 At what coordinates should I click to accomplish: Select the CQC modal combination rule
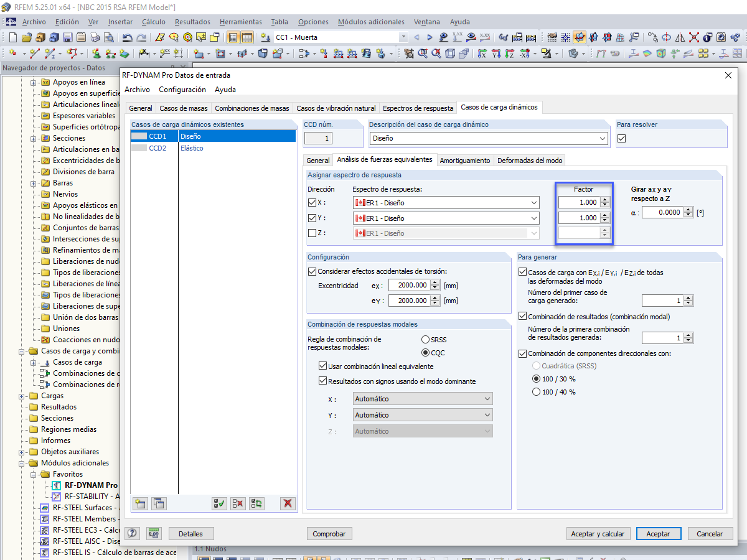[x=426, y=353]
